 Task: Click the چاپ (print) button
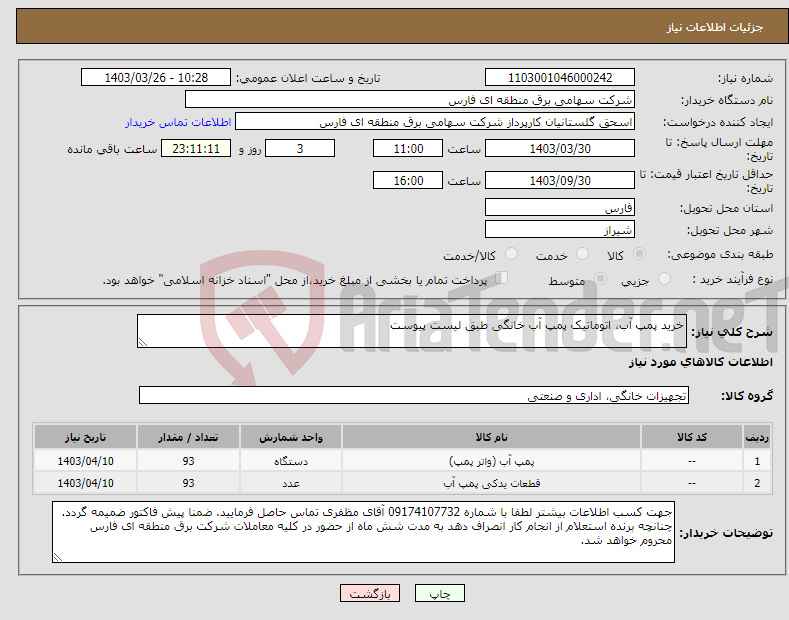[x=439, y=593]
